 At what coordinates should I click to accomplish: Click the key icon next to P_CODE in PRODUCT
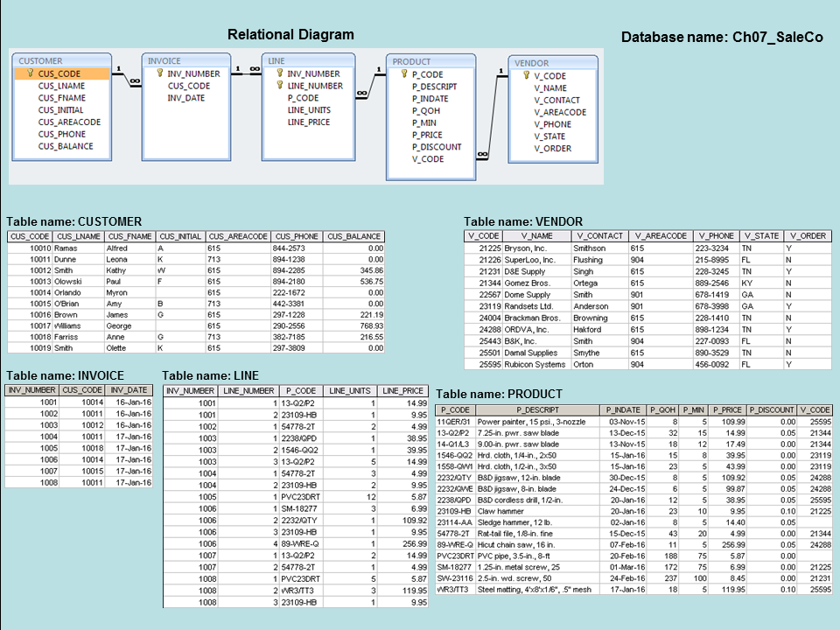point(403,74)
